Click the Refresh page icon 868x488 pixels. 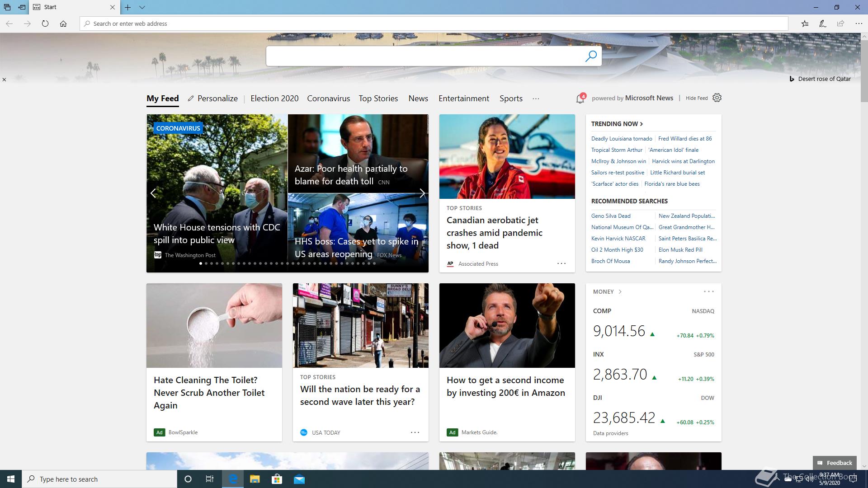pyautogui.click(x=45, y=23)
